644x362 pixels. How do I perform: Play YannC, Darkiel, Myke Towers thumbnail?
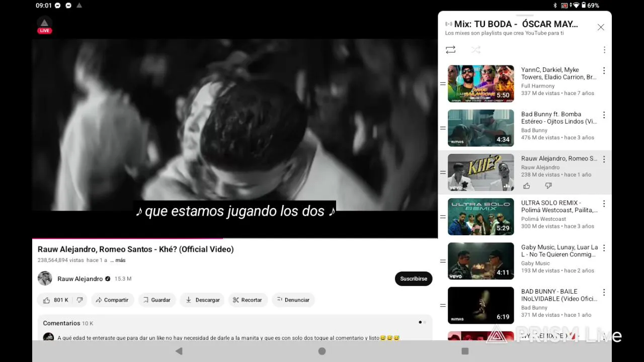point(481,84)
